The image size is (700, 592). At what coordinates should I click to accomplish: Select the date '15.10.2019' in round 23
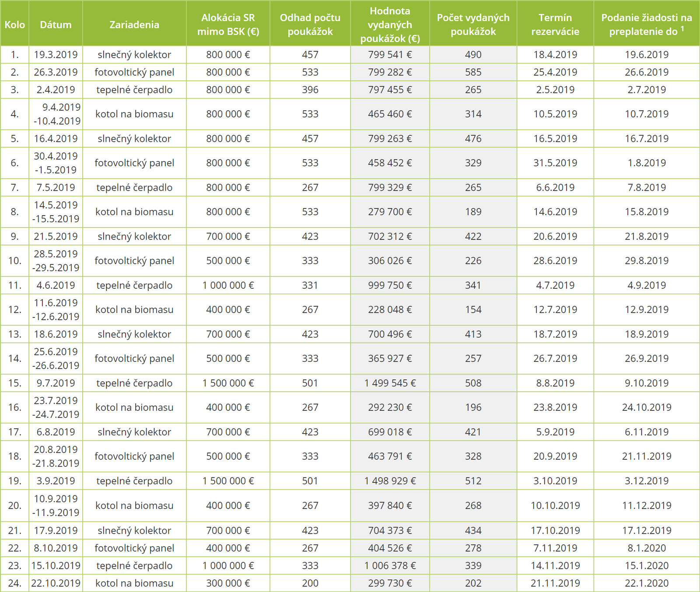coord(56,565)
